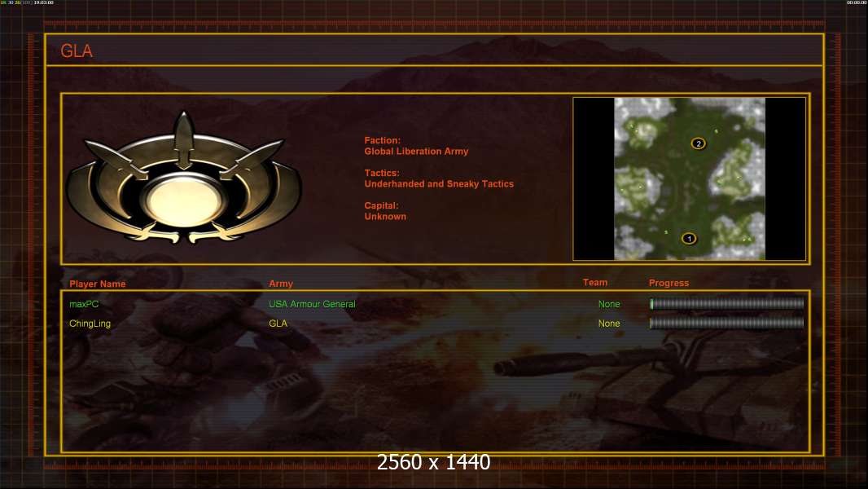Select the ChingLing player name
This screenshot has height=489, width=868.
point(90,324)
